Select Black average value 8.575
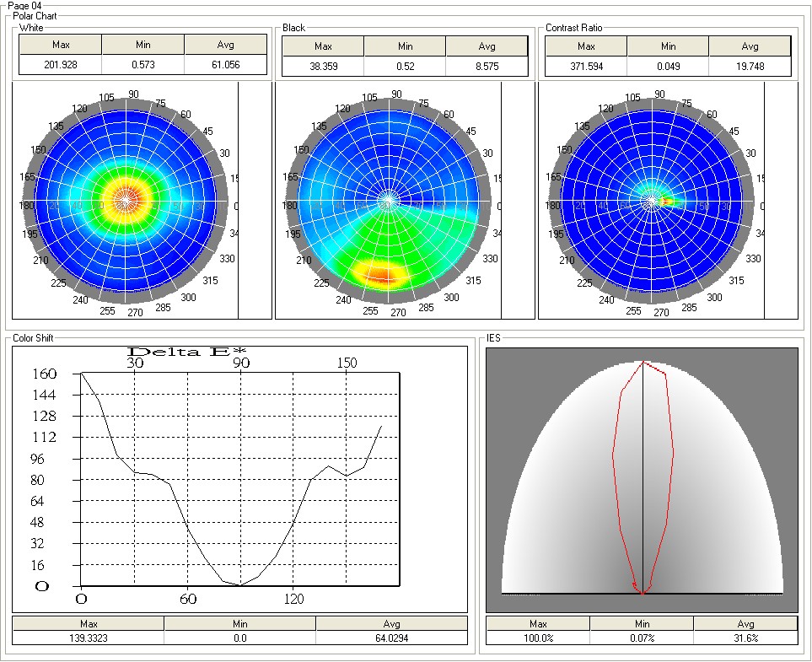This screenshot has height=662, width=812. (x=487, y=67)
